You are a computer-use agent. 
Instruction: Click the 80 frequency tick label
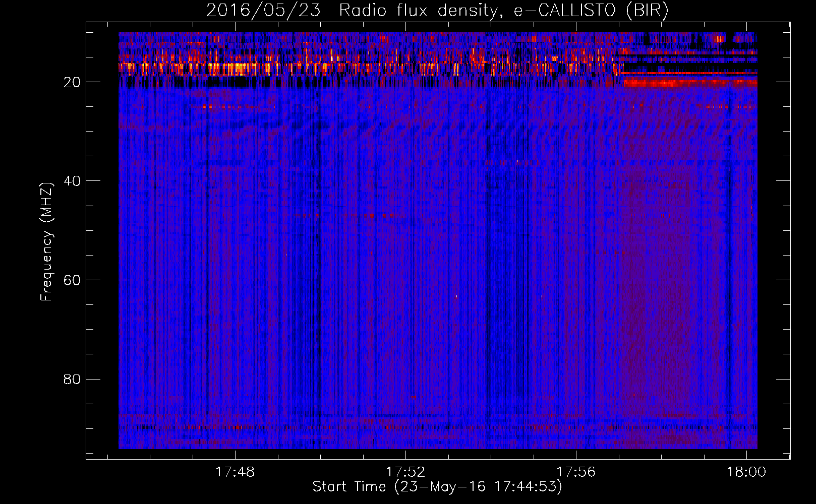coord(72,379)
